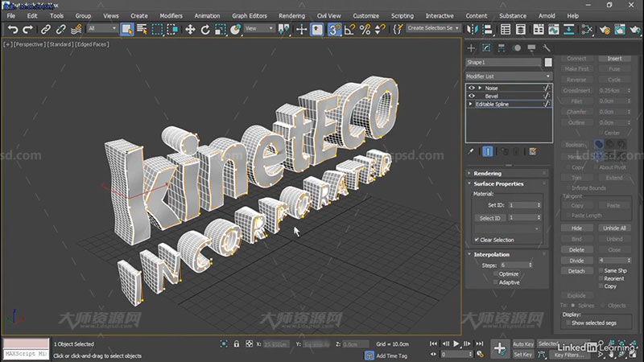The height and width of the screenshot is (362, 644).
Task: Open the Scripting menu
Action: pyautogui.click(x=402, y=15)
